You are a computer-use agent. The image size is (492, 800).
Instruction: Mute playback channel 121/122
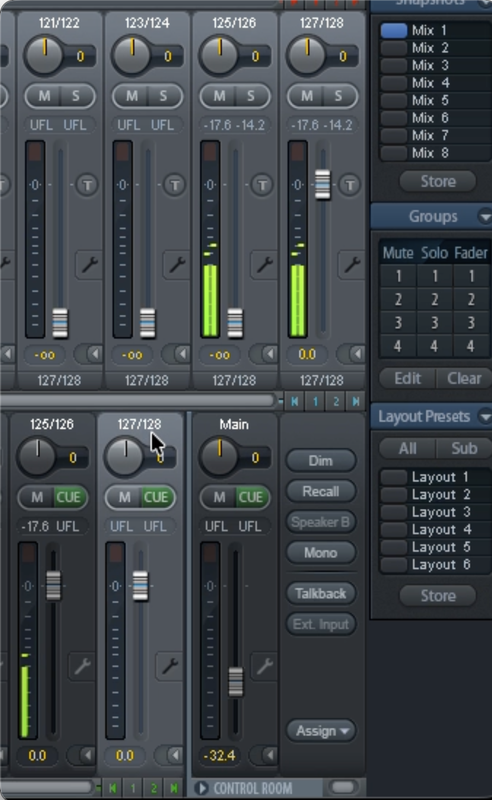pos(44,96)
